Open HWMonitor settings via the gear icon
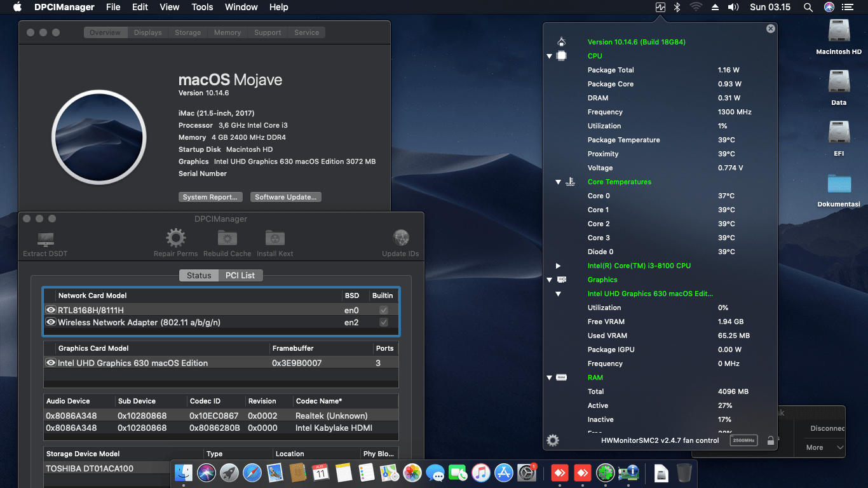868x488 pixels. (553, 440)
